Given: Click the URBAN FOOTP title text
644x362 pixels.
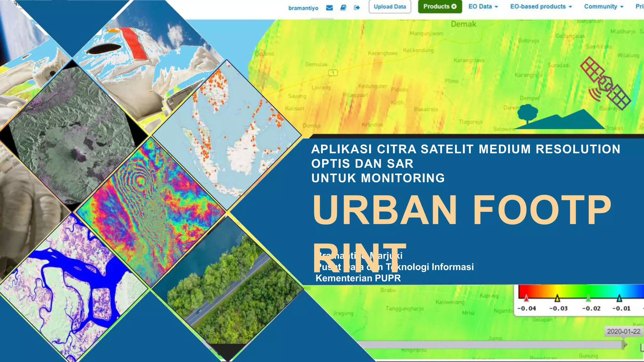Looking at the screenshot, I should pos(462,210).
